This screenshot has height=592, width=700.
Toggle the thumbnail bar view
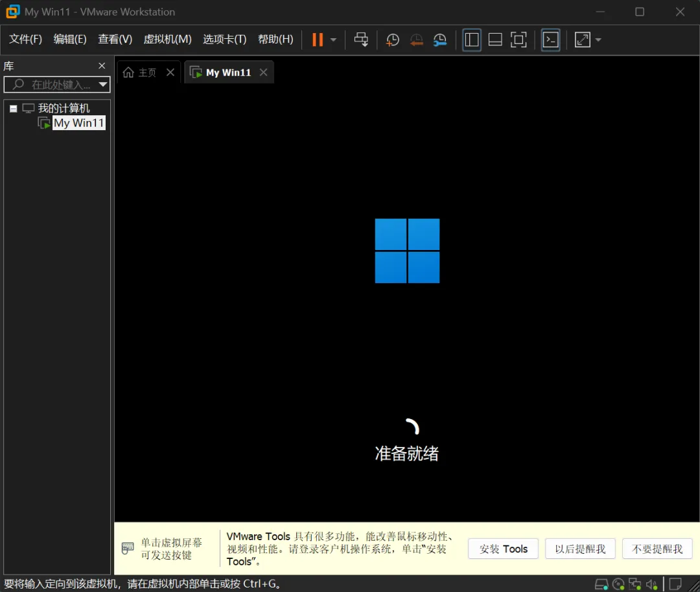[x=495, y=40]
